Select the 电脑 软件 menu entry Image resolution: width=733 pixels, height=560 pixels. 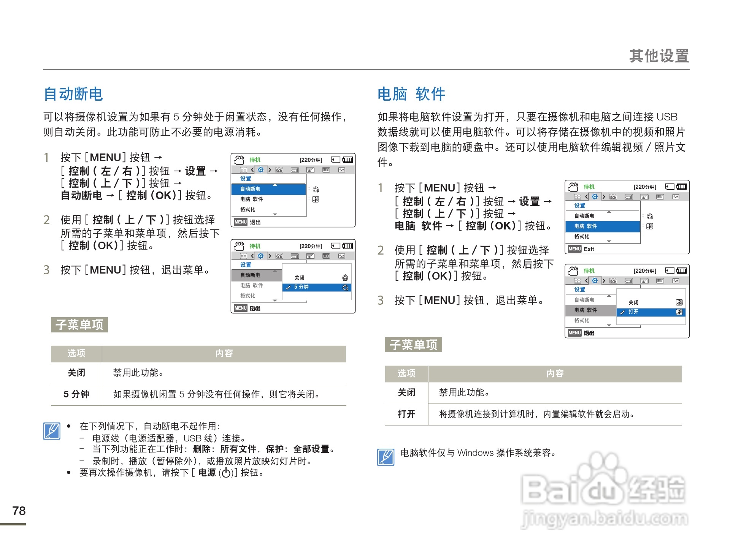[586, 226]
